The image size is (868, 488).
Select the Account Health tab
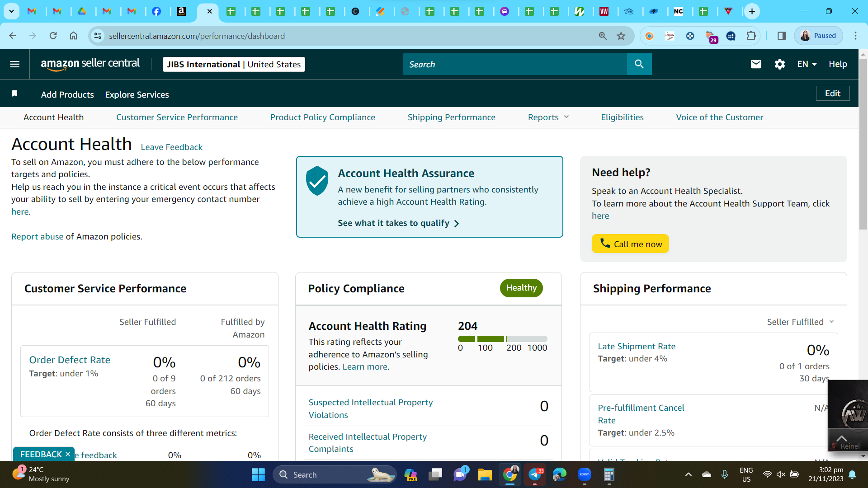(x=54, y=117)
